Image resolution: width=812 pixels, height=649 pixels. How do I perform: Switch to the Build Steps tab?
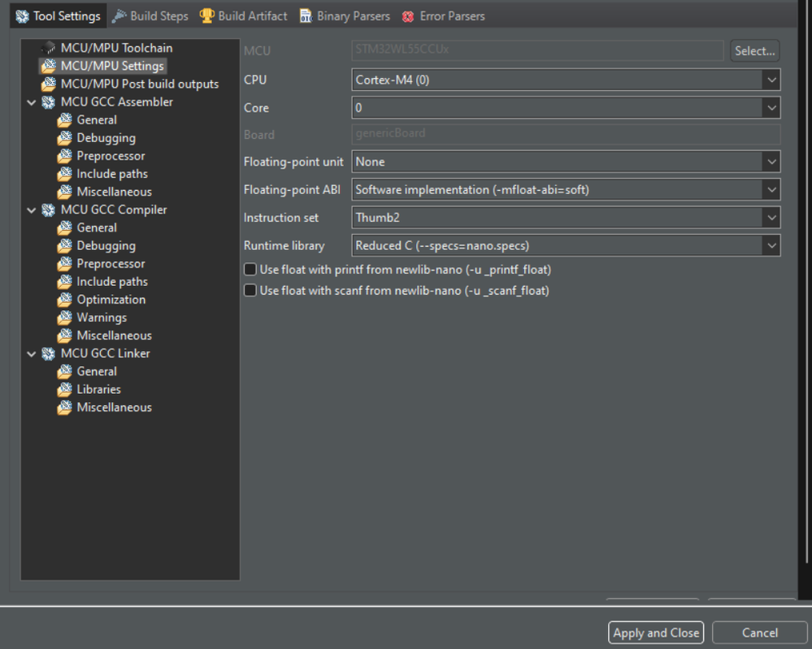click(150, 16)
